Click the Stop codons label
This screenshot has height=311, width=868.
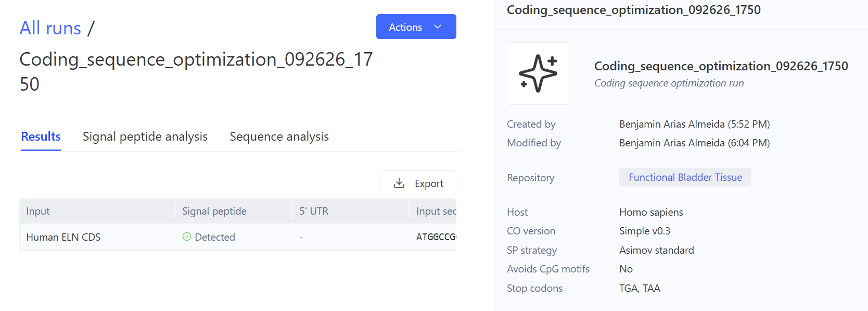point(535,288)
